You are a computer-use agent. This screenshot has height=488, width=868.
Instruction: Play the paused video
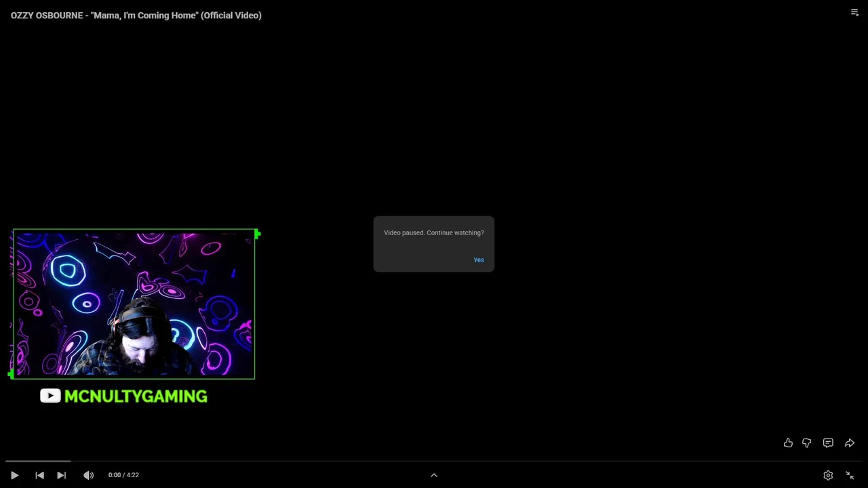14,475
